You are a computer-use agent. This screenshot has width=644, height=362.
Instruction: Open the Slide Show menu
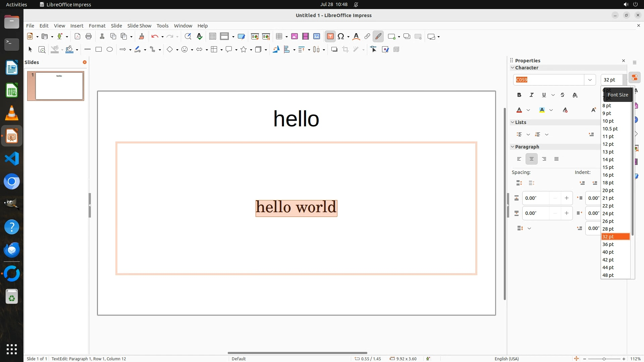(x=139, y=26)
